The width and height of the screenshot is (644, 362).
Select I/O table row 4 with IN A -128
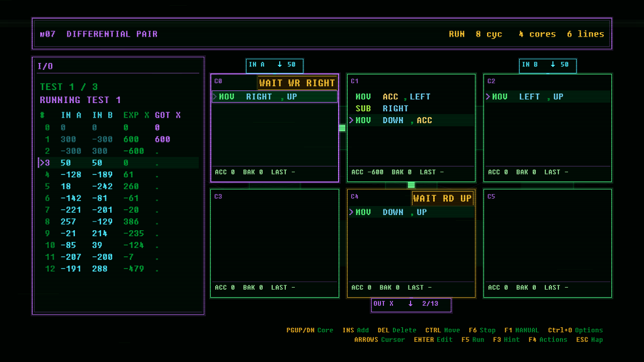(x=119, y=174)
